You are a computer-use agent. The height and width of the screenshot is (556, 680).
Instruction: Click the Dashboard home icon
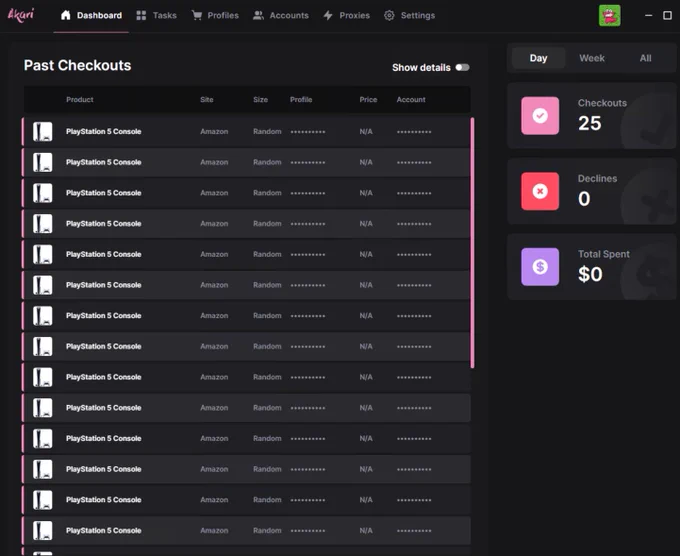click(x=65, y=15)
